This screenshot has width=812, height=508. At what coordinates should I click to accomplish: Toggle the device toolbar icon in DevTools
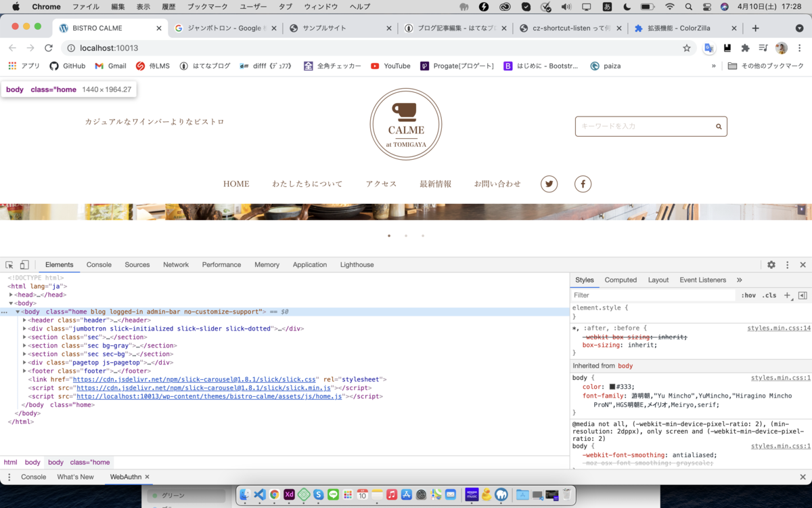pos(24,265)
